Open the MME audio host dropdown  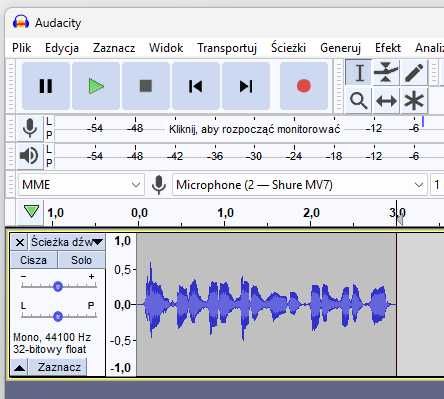[x=81, y=184]
